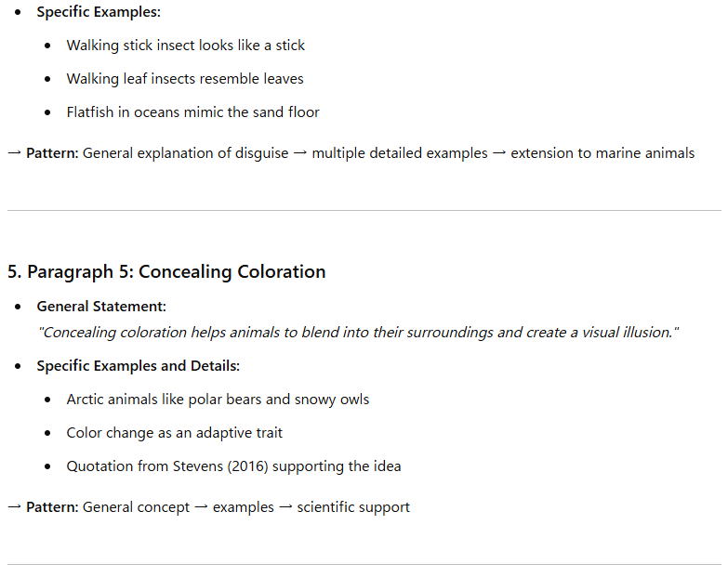Click the phrase "General explanation of disguise"

click(185, 153)
